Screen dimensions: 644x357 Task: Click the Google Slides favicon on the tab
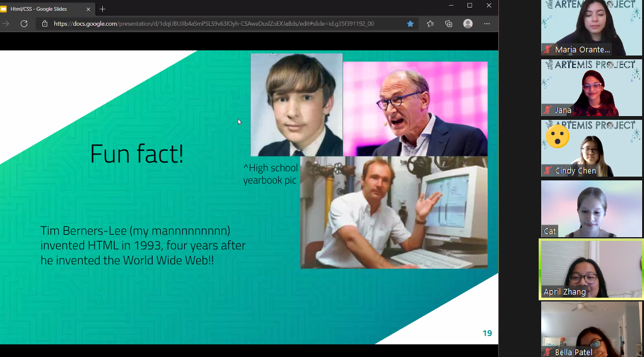click(4, 9)
